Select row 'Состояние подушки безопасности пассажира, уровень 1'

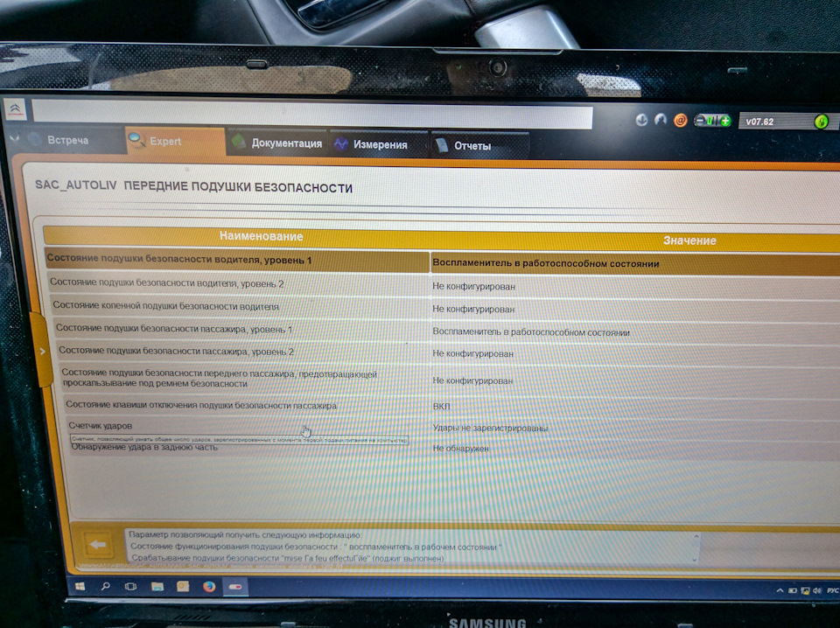pyautogui.click(x=448, y=331)
